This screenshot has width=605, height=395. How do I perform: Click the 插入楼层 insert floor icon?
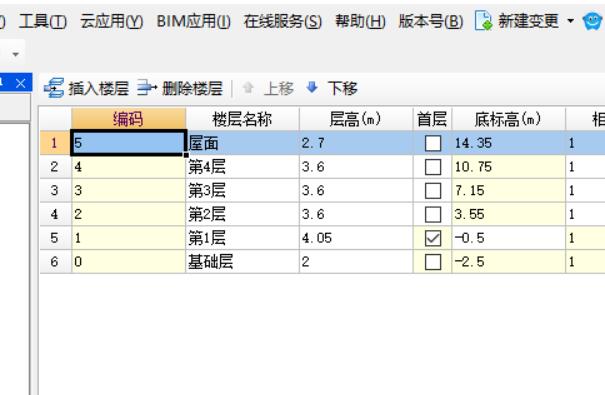54,88
